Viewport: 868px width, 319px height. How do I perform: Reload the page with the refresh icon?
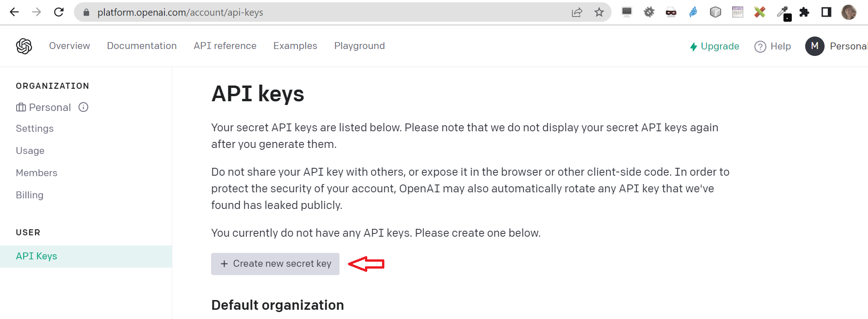[x=59, y=12]
